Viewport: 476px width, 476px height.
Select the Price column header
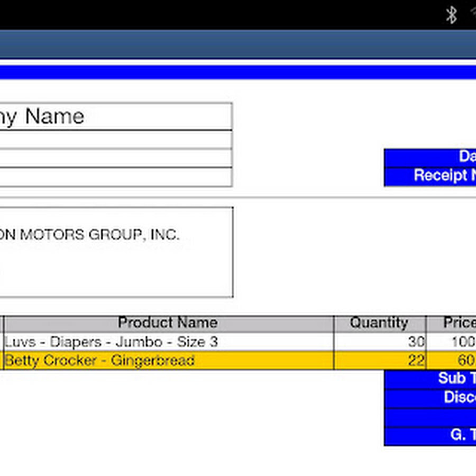452,324
